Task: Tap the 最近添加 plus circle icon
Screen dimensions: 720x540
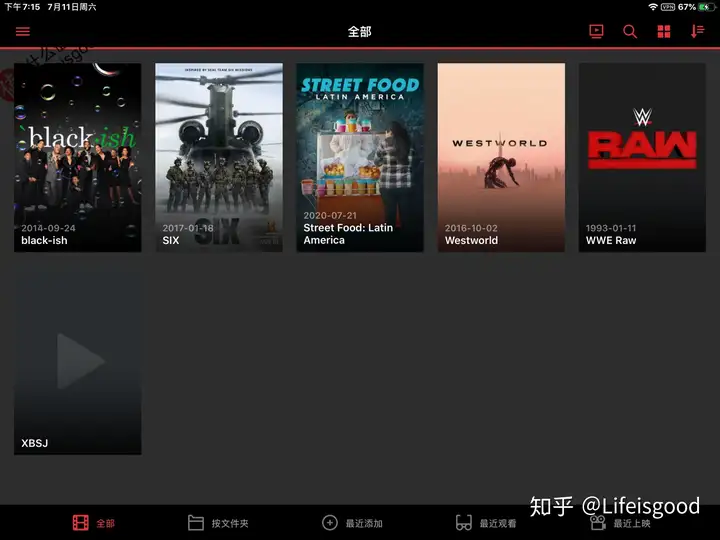Action: [330, 523]
